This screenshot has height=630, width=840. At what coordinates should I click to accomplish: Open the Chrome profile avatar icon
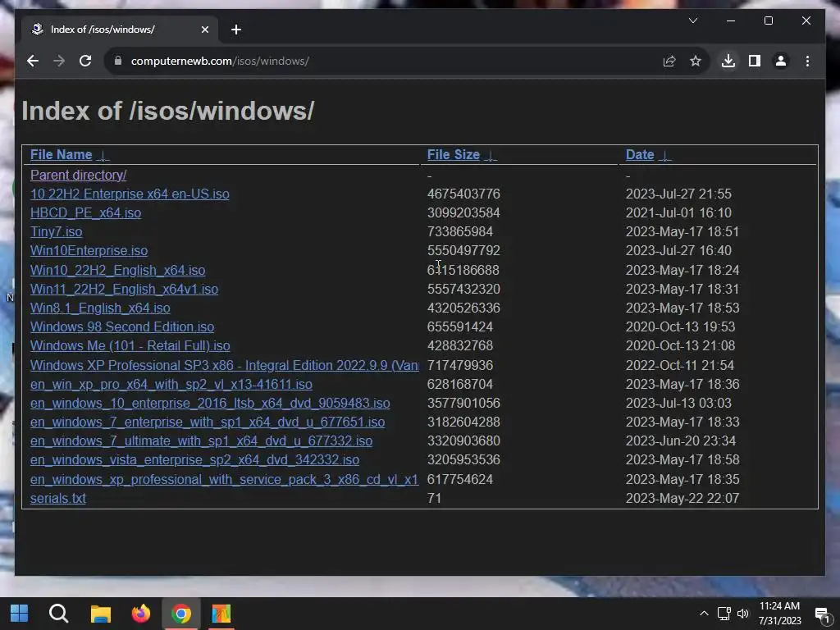click(x=781, y=61)
